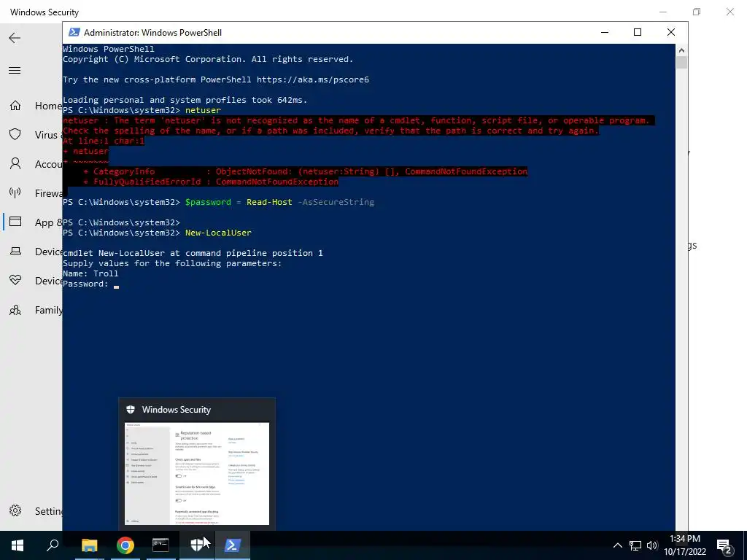The width and height of the screenshot is (747, 560).
Task: Select the Windows Security preview thumbnail
Action: [197, 473]
